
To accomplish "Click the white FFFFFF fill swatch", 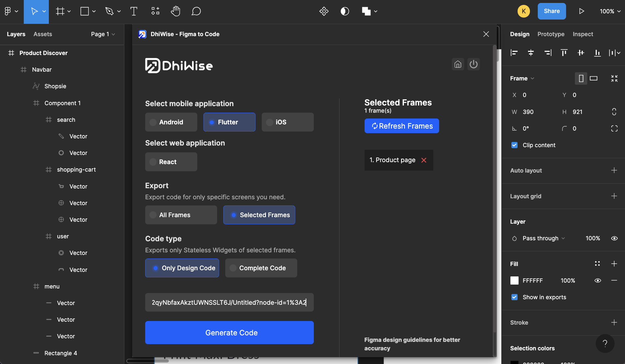I will point(514,281).
